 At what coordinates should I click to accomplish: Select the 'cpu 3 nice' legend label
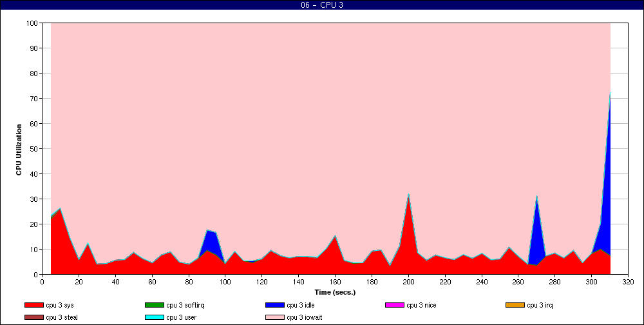421,305
